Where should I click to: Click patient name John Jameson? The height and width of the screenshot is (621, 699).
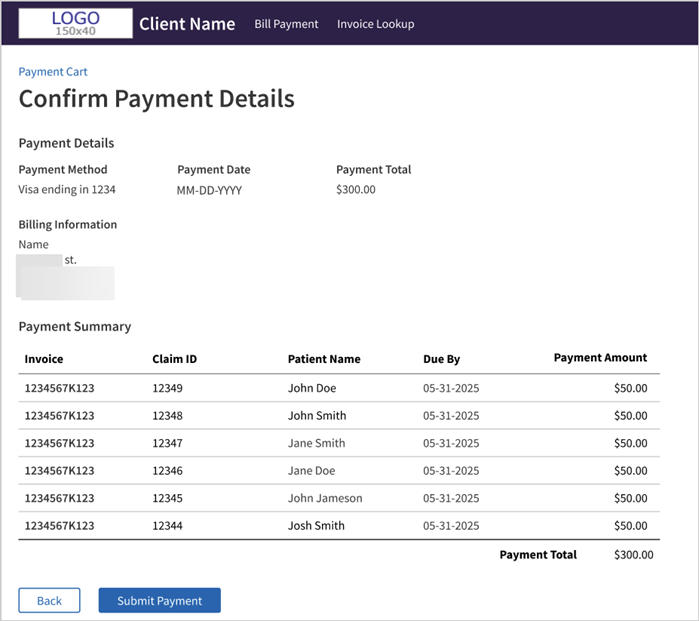click(325, 498)
